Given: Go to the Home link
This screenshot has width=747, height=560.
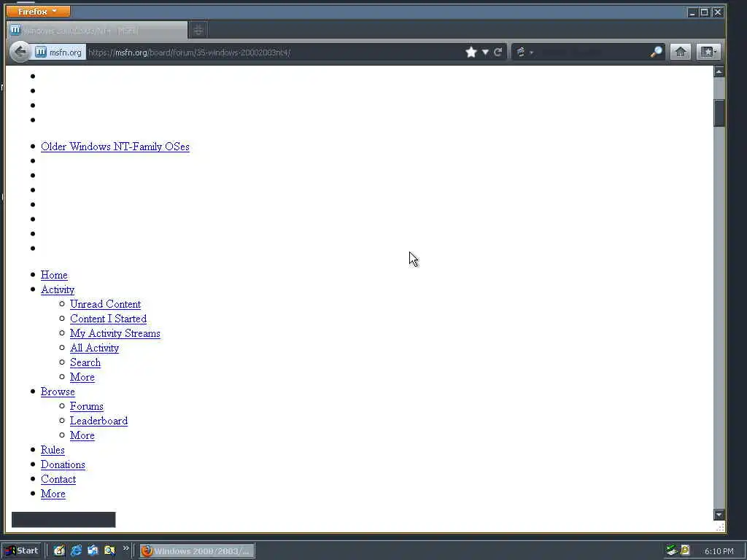Looking at the screenshot, I should point(54,275).
